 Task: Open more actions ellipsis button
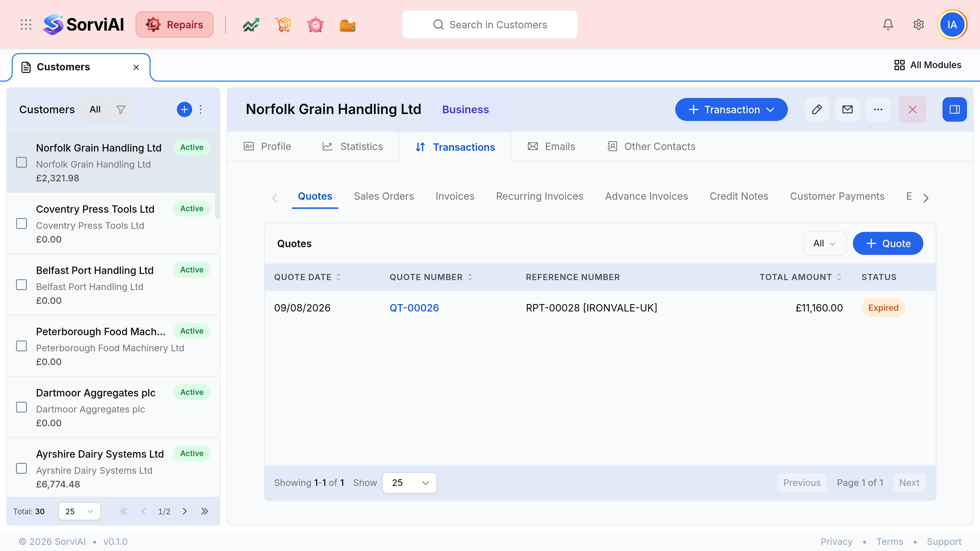point(878,109)
